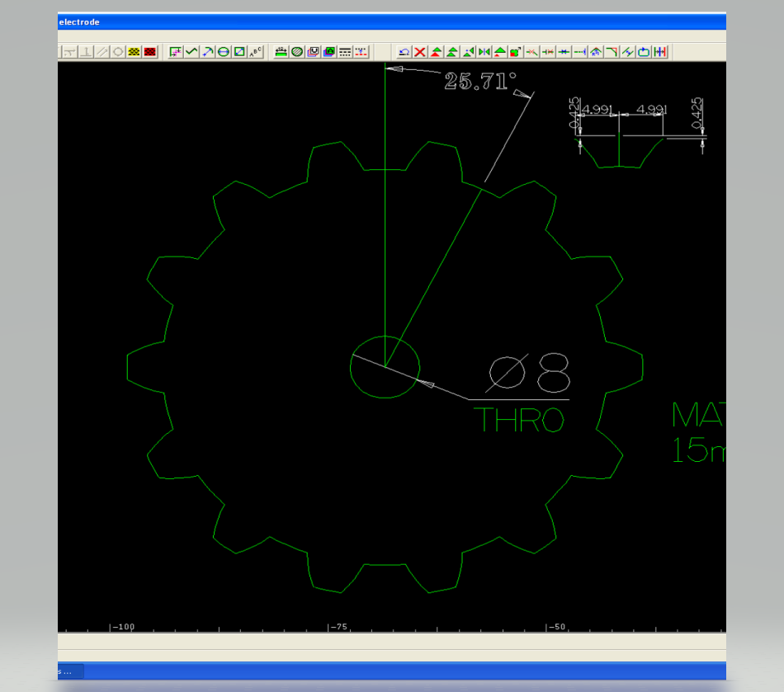Select the hatched circle fill icon
This screenshot has width=784, height=692.
297,52
